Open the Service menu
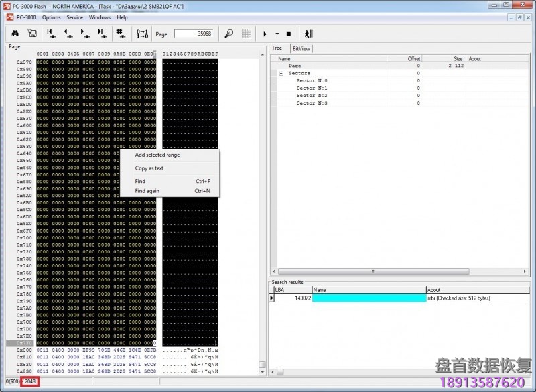The width and height of the screenshot is (536, 392). click(74, 17)
